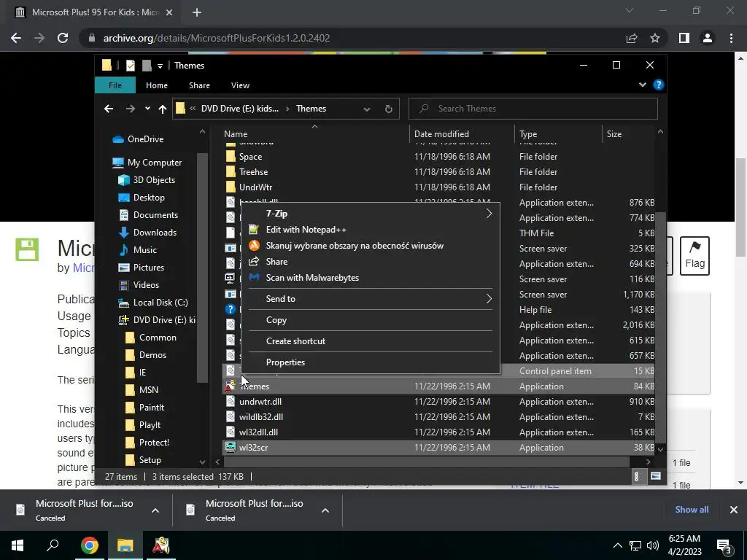Open the File ribbon tab
Viewport: 747px width, 560px height.
[115, 85]
